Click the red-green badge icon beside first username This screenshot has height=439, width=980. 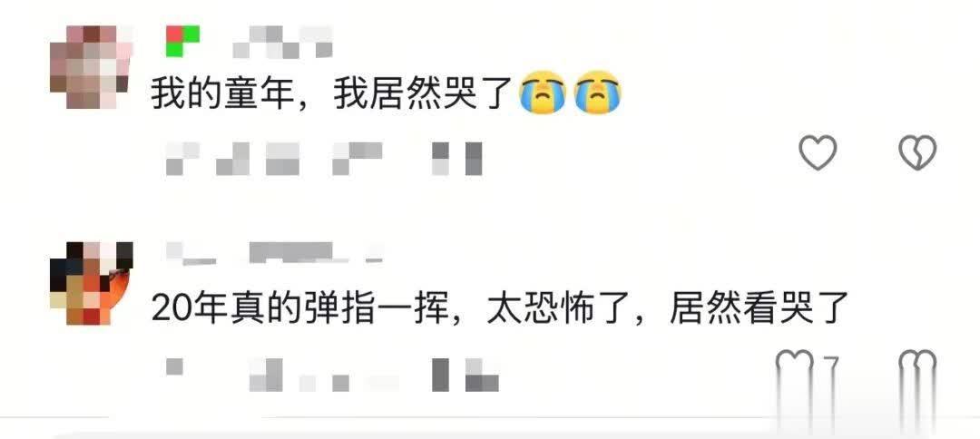pos(182,41)
